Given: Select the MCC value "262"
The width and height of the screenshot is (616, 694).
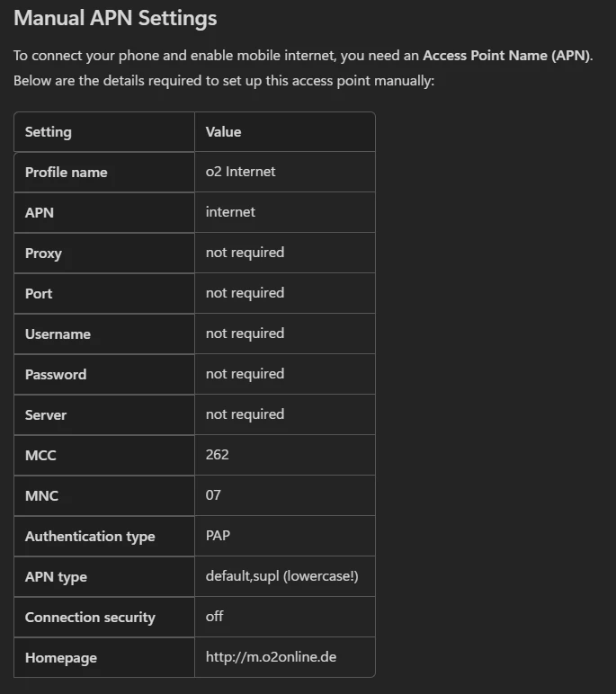Looking at the screenshot, I should [217, 455].
